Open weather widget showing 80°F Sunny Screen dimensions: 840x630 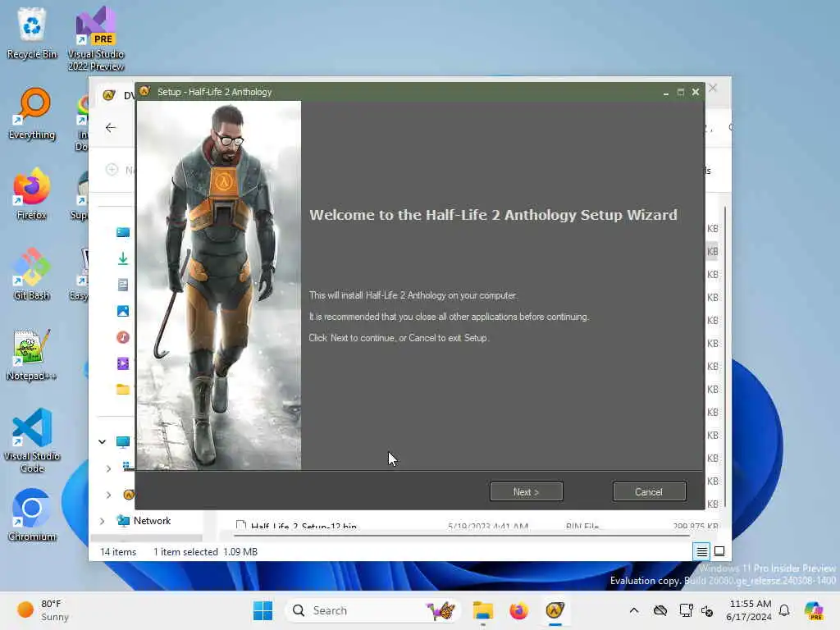coord(43,610)
